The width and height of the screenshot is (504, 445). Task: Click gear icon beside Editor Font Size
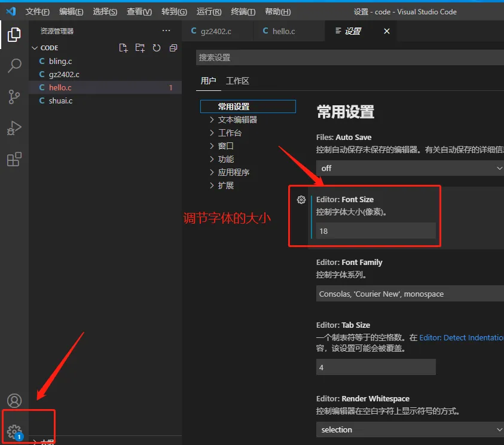click(301, 200)
